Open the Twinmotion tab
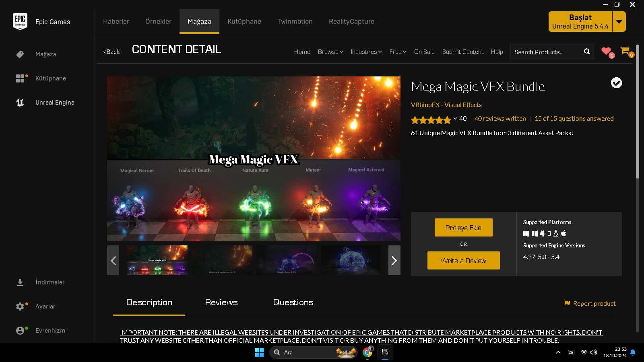This screenshot has height=362, width=644. point(295,21)
